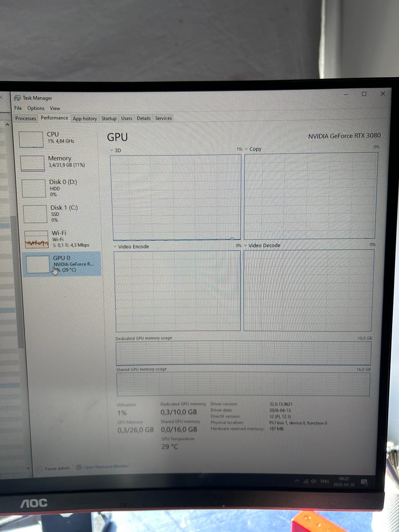Open the volume speaker tray icon
Image resolution: width=399 pixels, height=532 pixels.
(x=313, y=481)
